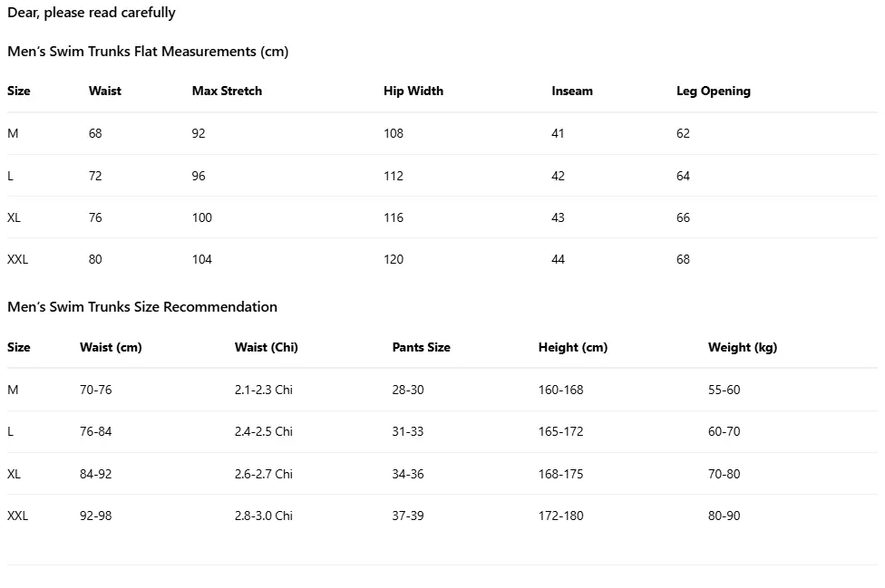Select the 'Leg Opening' column header
This screenshot has width=885, height=588.
[x=714, y=91]
